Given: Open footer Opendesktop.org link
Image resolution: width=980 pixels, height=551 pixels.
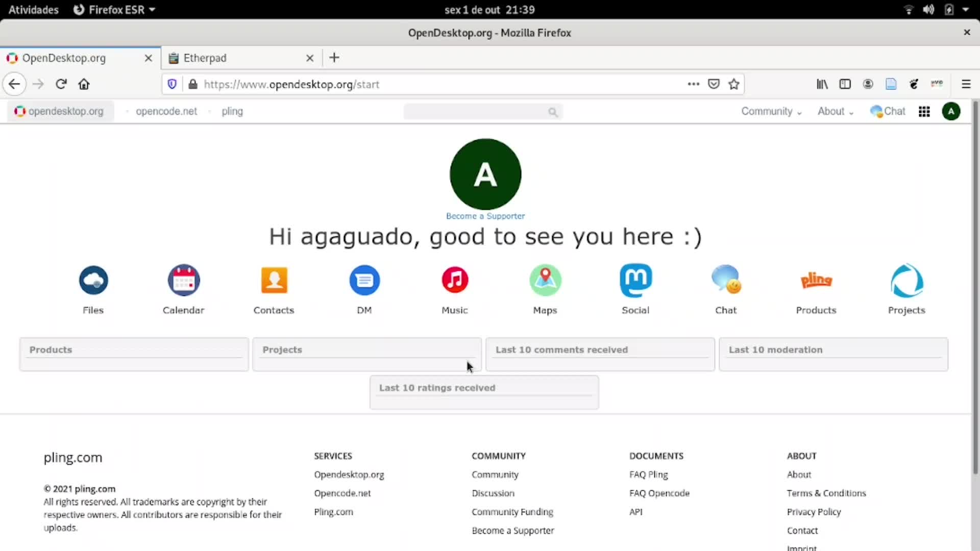Looking at the screenshot, I should pos(349,474).
